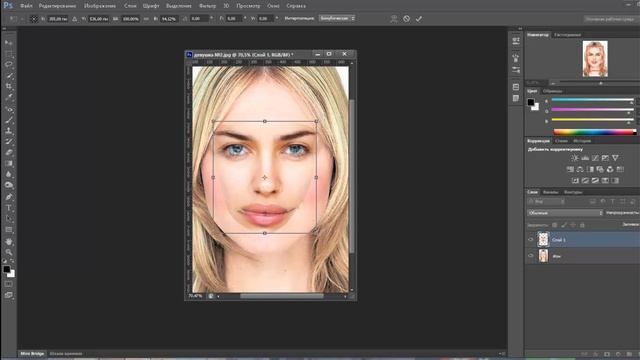Select the Dodge tool
The height and width of the screenshot is (360, 640).
(x=9, y=185)
